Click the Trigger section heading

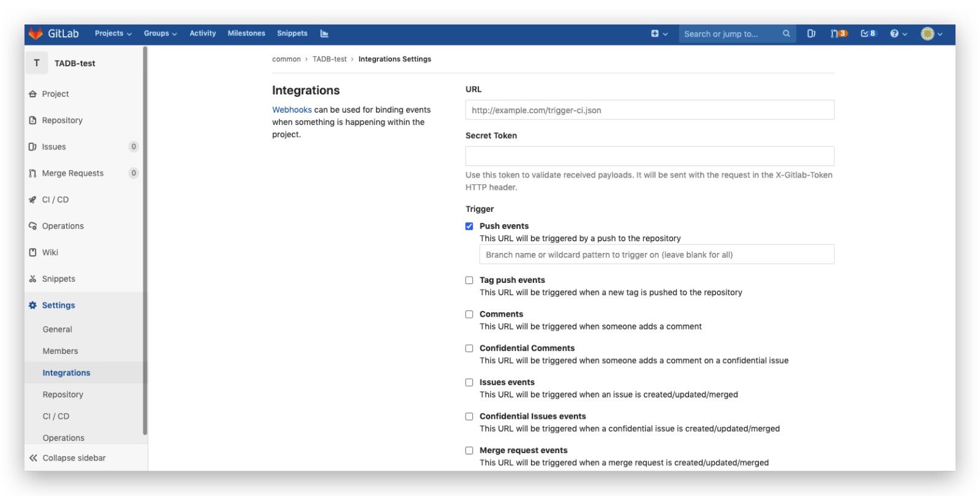[480, 209]
